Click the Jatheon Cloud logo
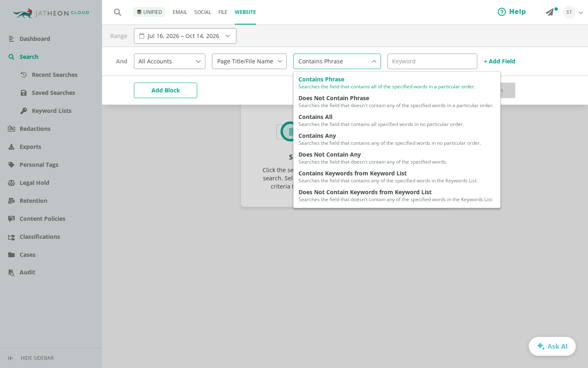This screenshot has width=588, height=368. [51, 13]
